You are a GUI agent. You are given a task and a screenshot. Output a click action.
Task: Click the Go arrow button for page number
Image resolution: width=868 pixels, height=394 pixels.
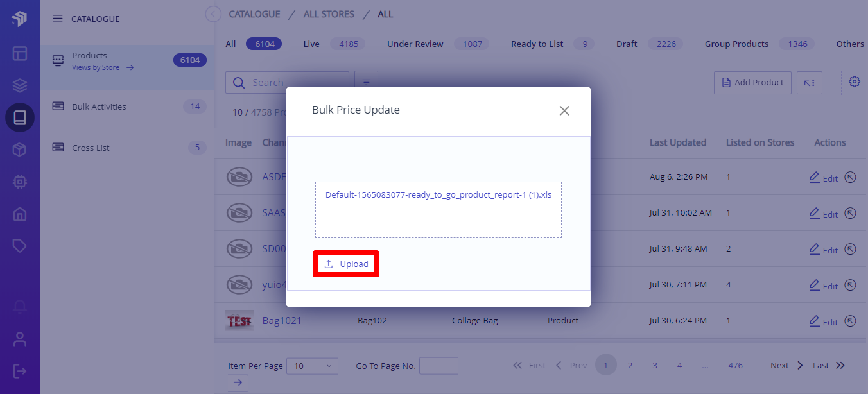point(238,383)
